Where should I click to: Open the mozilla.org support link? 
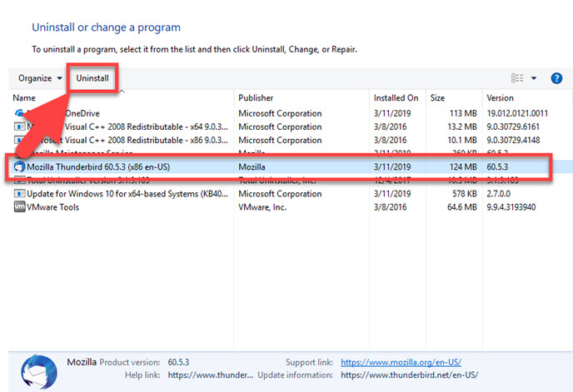click(x=401, y=363)
